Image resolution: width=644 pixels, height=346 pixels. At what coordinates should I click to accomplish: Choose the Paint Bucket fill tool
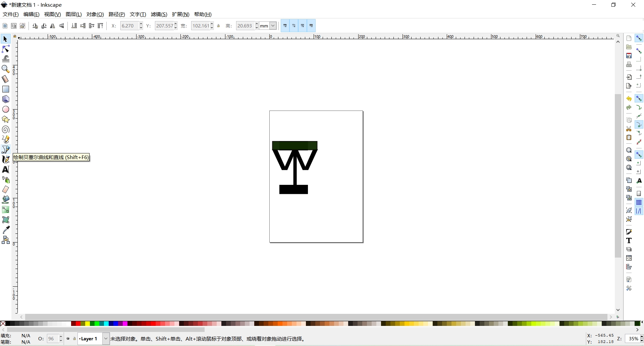tap(6, 200)
